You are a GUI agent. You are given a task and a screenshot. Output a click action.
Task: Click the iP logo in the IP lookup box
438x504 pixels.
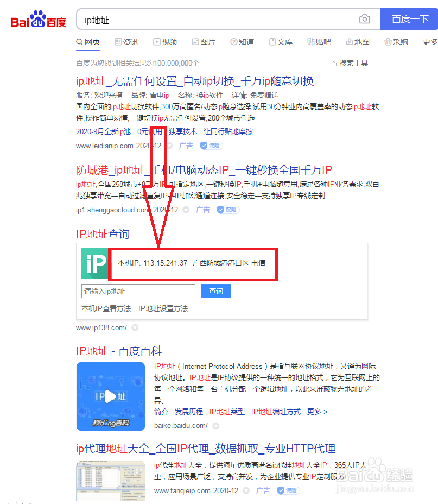click(95, 264)
